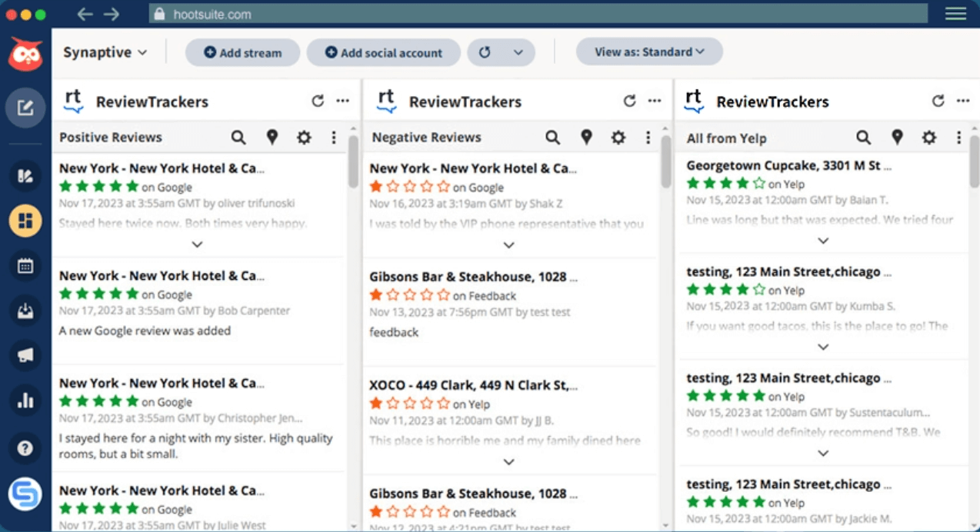Viewport: 980px width, 532px height.
Task: Search within the Positive Reviews stream
Action: pos(238,137)
